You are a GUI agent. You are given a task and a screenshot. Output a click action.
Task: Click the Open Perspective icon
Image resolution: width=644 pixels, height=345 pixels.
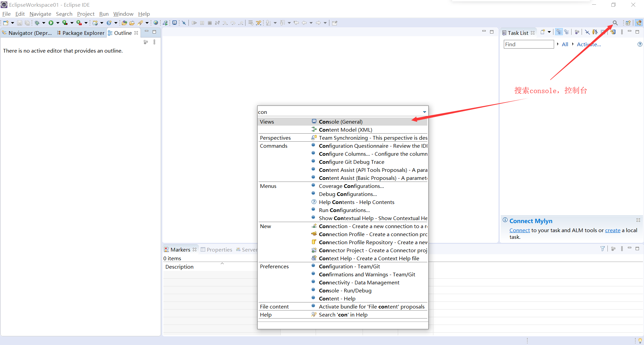(x=628, y=23)
